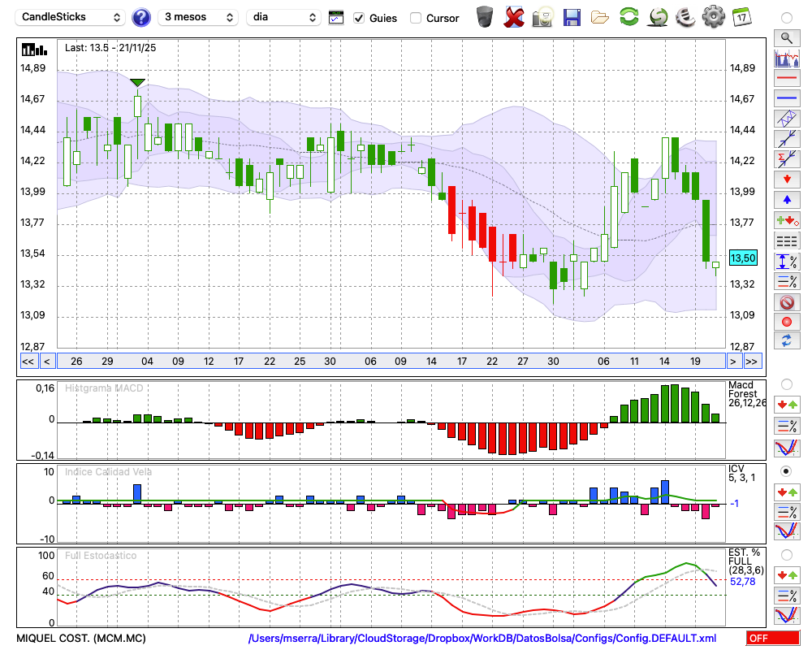Image resolution: width=812 pixels, height=650 pixels.
Task: Open the calendar icon showing 17
Action: tap(741, 17)
